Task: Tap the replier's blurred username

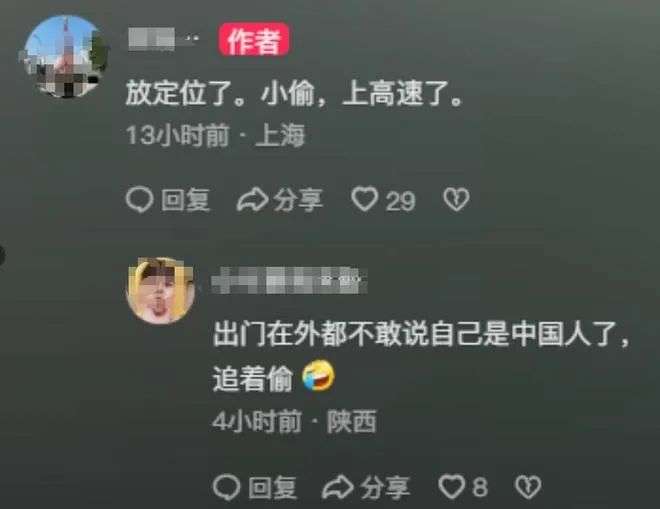Action: point(289,280)
